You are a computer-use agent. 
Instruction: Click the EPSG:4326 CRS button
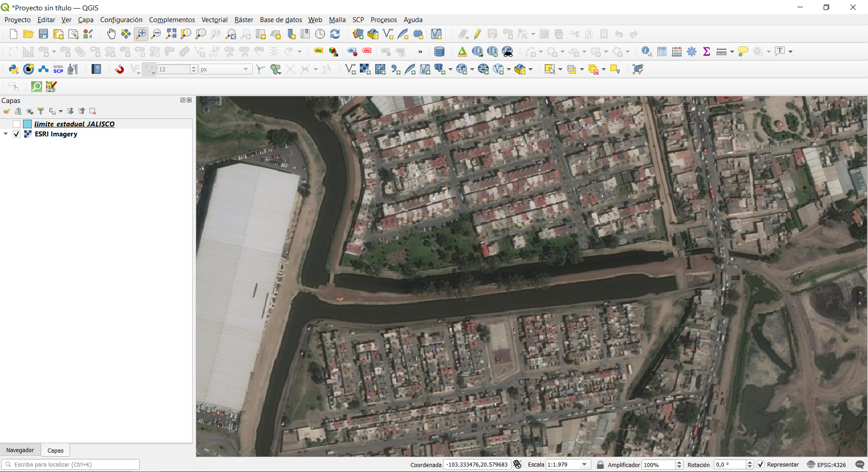coord(826,464)
